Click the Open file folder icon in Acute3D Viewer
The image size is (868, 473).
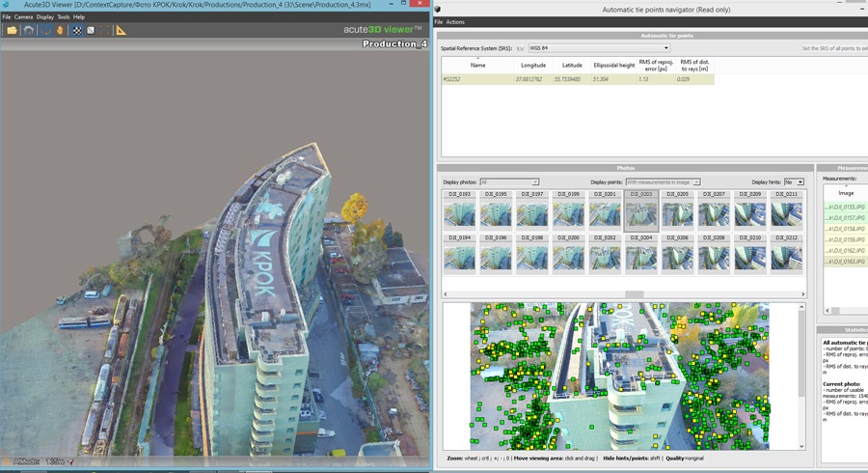(12, 31)
